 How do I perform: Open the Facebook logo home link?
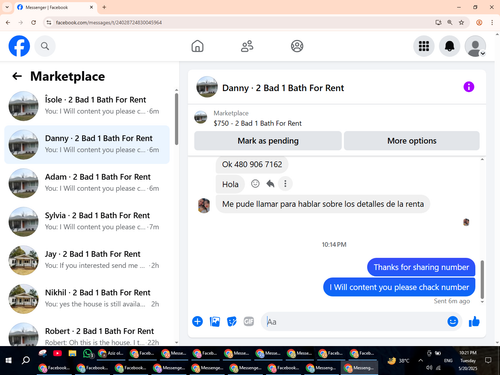(19, 46)
